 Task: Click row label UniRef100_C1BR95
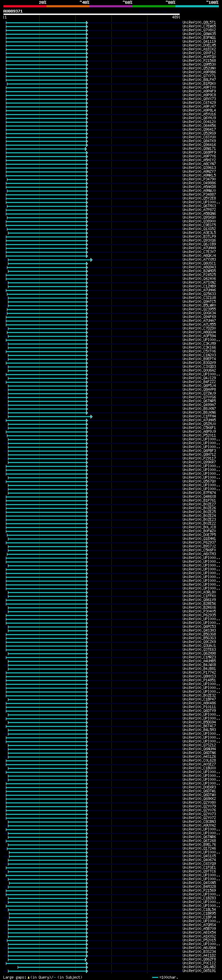point(199,913)
